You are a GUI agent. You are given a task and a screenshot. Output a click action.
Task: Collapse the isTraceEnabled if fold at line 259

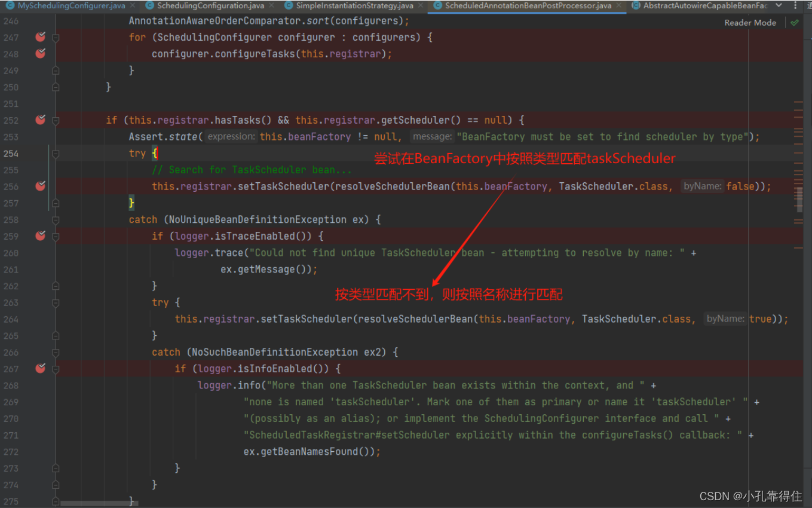[x=56, y=235]
